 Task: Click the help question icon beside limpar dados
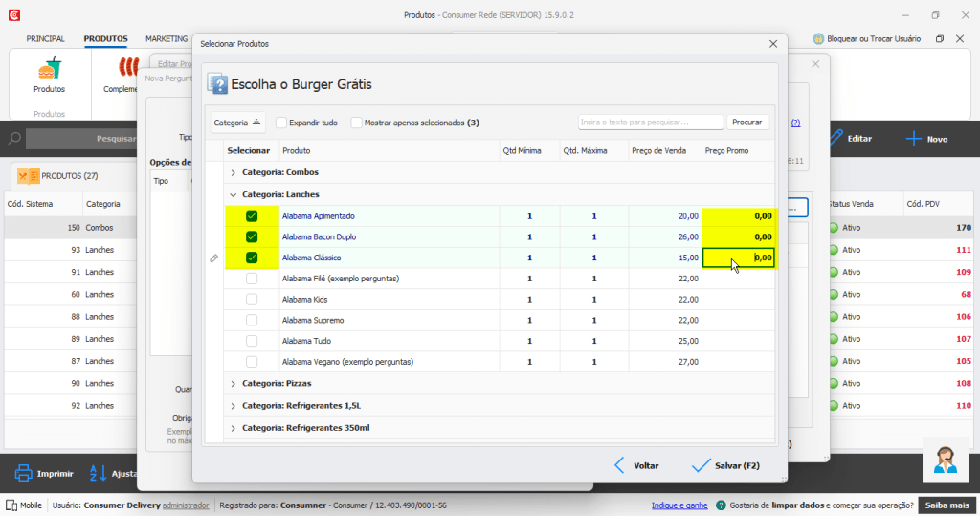click(721, 505)
